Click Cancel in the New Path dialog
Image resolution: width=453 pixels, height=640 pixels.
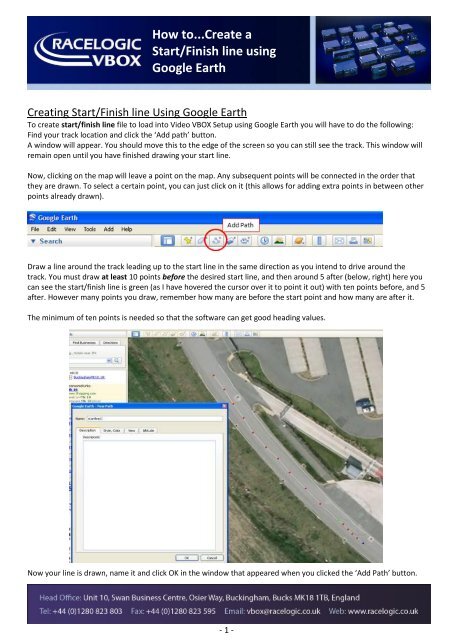point(212,558)
